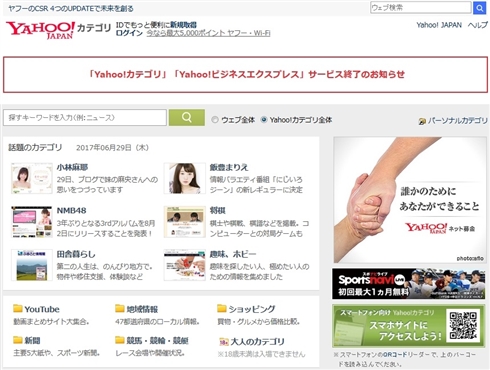Open the 田舎暮らし topic link

pos(76,254)
